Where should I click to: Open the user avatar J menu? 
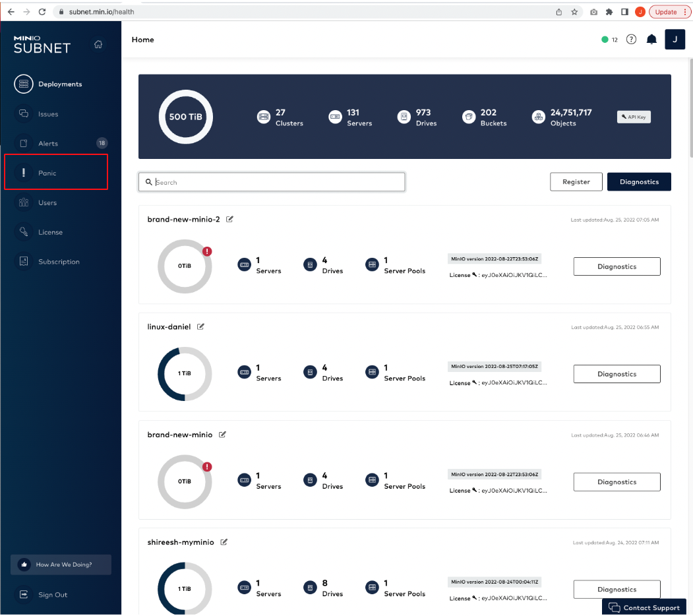click(x=675, y=40)
